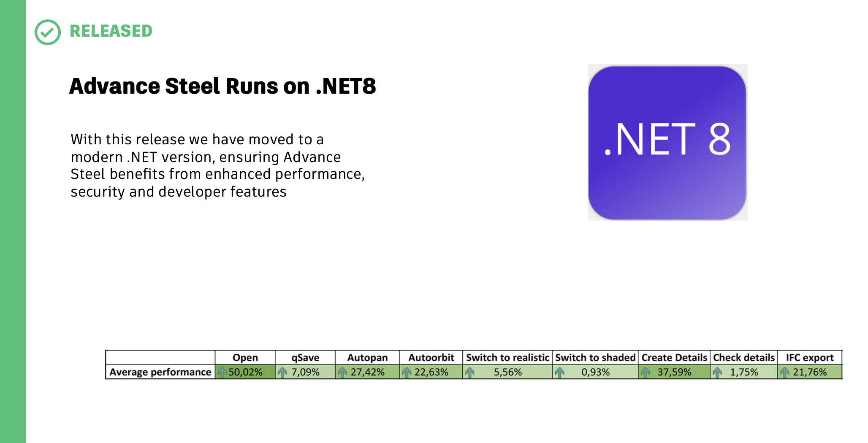Click the .NET 8 logo image
Screen dimensions: 868x443
[x=667, y=142]
